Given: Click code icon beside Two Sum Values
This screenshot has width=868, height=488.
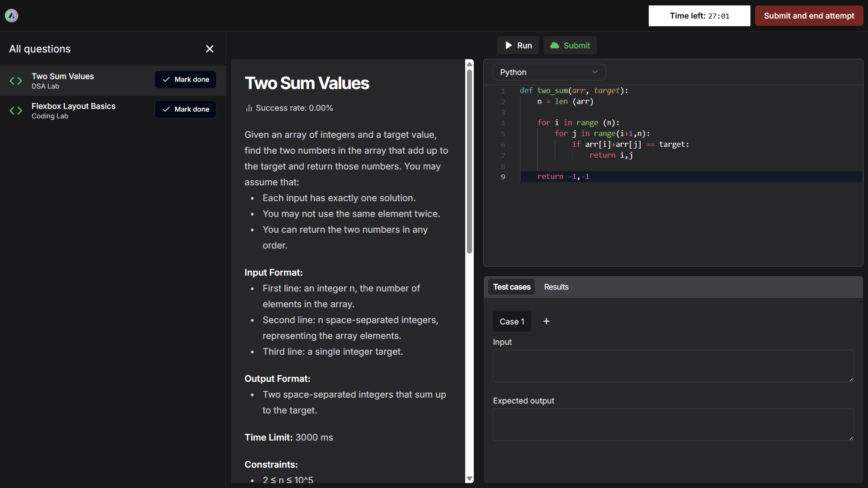Looking at the screenshot, I should pyautogui.click(x=16, y=81).
